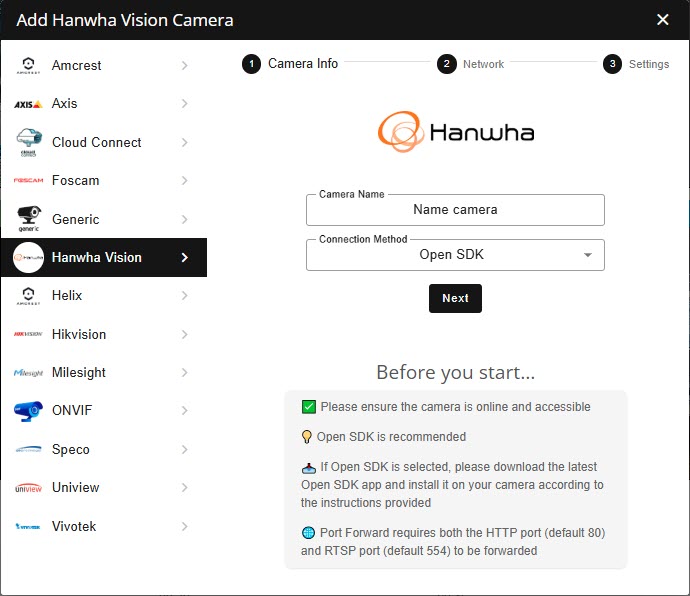Expand the Helix chevron arrow
This screenshot has height=596, width=690.
click(185, 295)
